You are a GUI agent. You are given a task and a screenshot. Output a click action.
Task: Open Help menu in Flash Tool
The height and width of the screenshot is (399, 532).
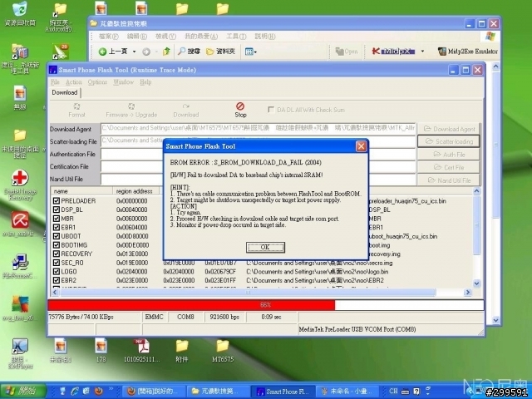pyautogui.click(x=145, y=82)
